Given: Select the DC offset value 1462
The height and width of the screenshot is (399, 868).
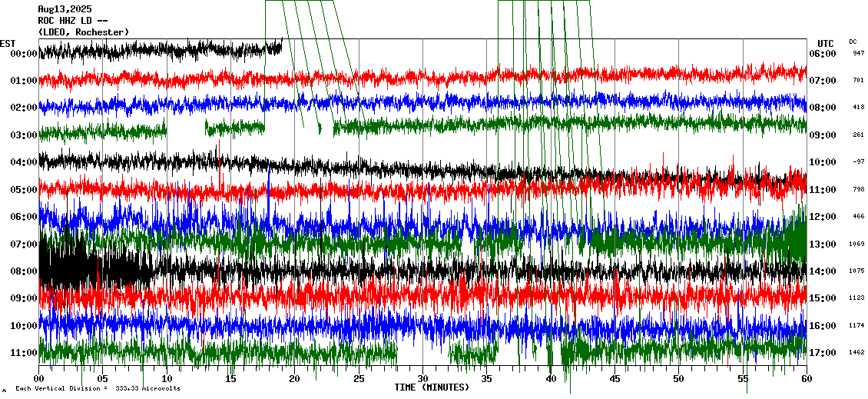Looking at the screenshot, I should pyautogui.click(x=857, y=353).
